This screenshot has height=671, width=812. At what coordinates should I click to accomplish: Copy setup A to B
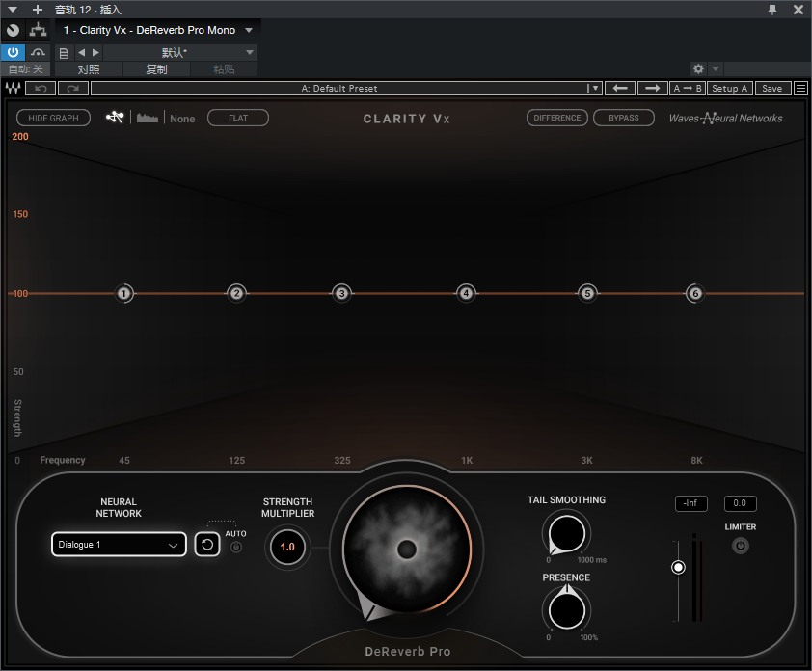688,89
